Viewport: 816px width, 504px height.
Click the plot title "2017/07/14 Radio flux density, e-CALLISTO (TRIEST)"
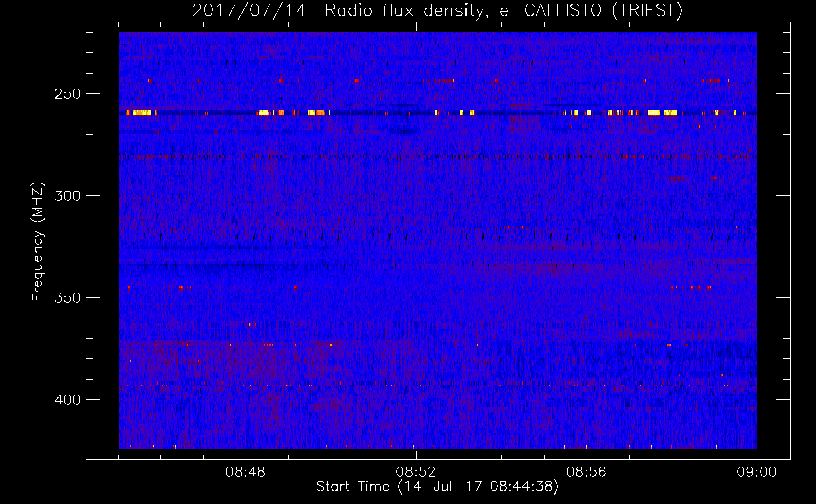(437, 10)
